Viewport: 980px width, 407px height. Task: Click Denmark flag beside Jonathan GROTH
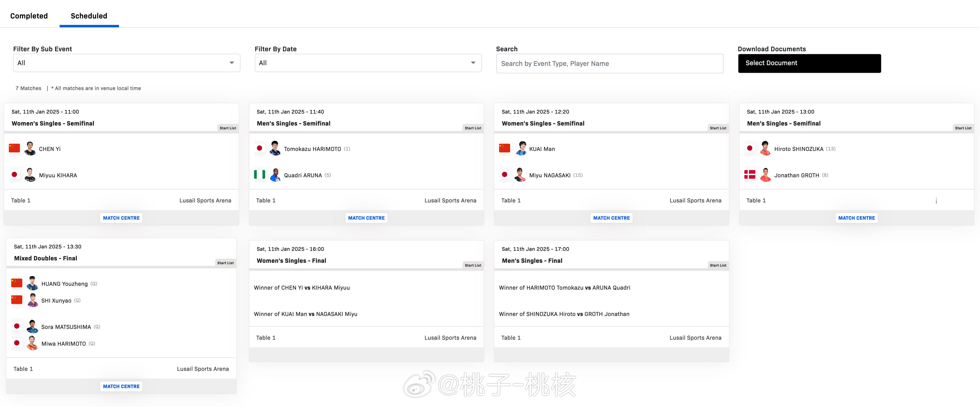click(x=749, y=175)
